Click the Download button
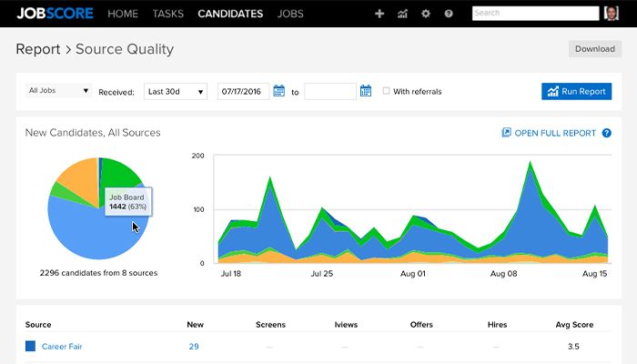Viewport: 637px width, 364px height. click(595, 49)
